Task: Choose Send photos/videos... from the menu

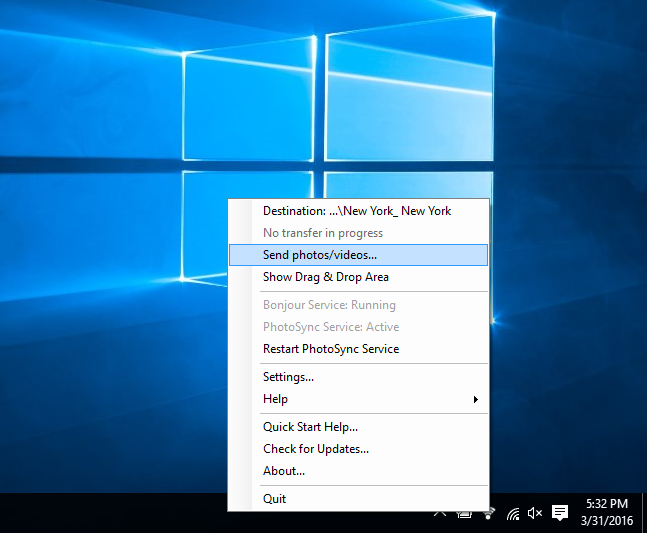Action: tap(358, 255)
